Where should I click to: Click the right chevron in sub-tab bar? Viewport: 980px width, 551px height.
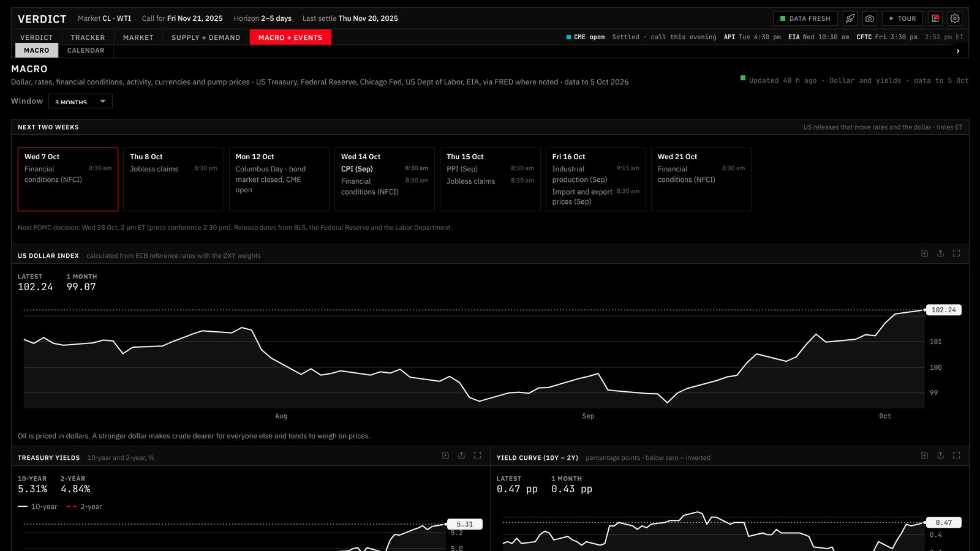(958, 51)
